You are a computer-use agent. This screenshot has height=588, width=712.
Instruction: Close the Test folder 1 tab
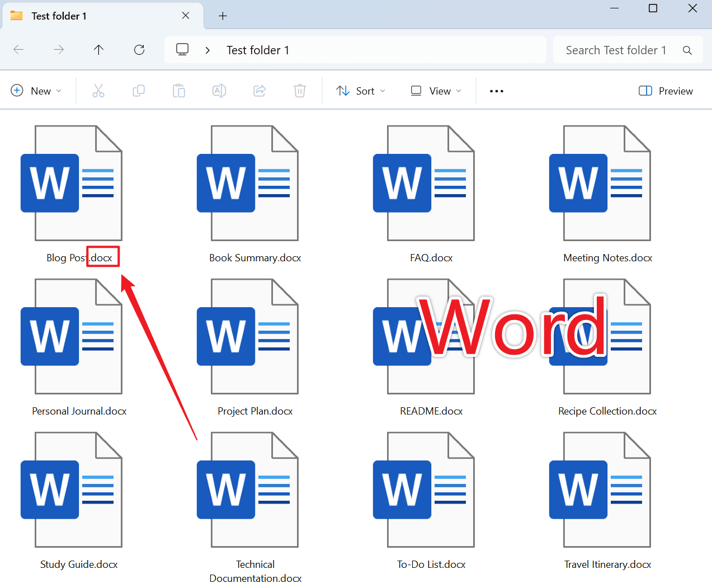186,16
